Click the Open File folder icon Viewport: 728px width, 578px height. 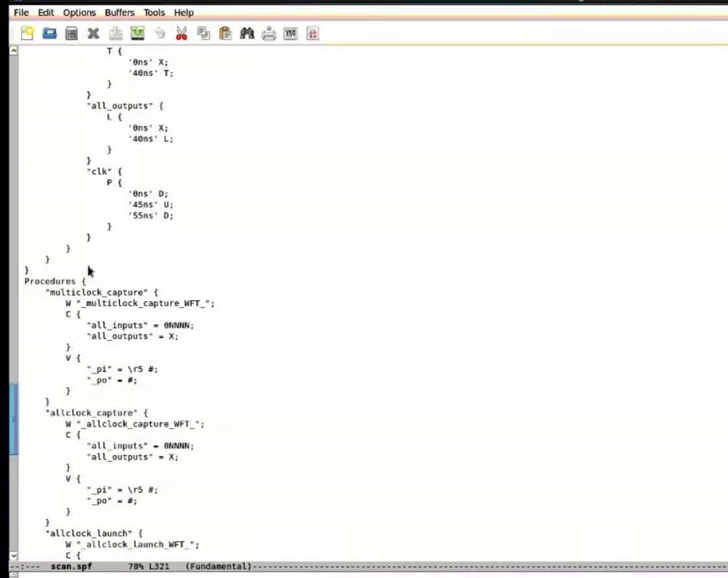49,34
